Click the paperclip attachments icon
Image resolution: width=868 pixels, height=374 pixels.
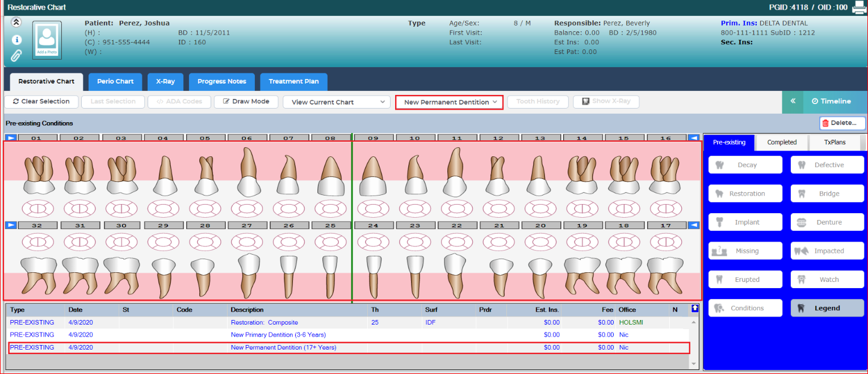pyautogui.click(x=16, y=56)
